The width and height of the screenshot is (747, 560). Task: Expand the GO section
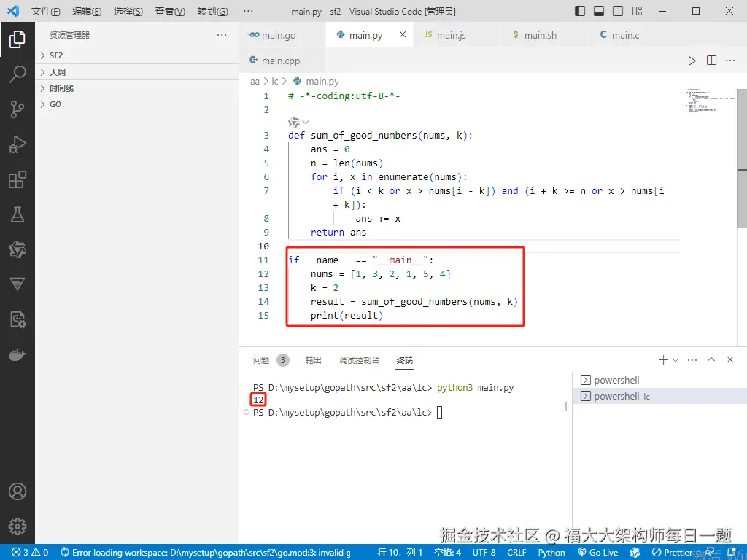[137, 104]
